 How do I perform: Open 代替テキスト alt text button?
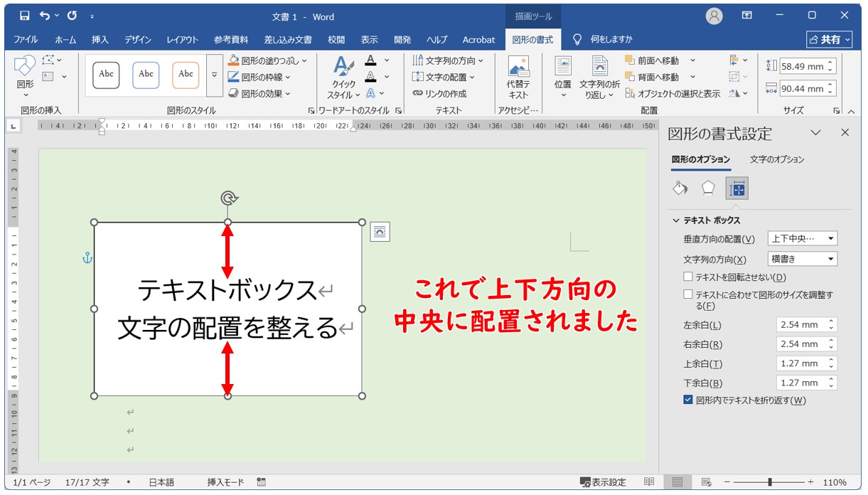tap(518, 78)
